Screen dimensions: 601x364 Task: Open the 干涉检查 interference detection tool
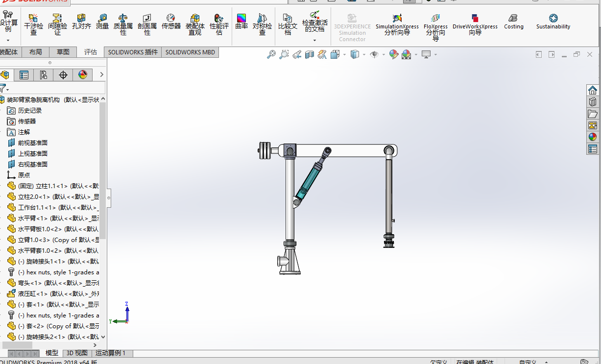click(x=33, y=24)
